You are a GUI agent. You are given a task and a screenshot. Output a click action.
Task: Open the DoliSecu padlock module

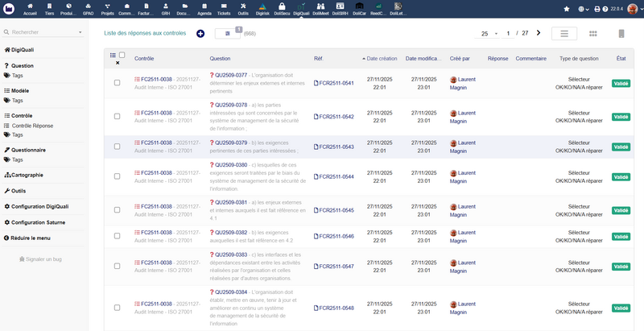pyautogui.click(x=282, y=9)
